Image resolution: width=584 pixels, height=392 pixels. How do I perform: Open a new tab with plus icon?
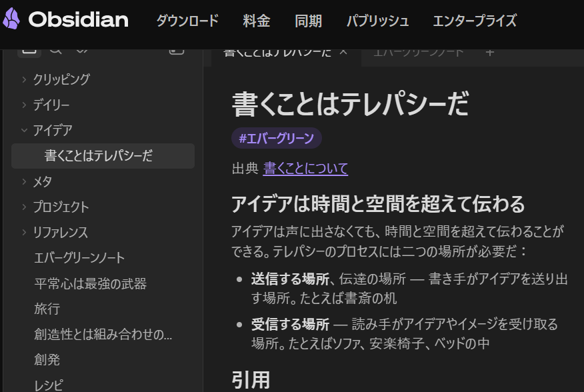489,52
